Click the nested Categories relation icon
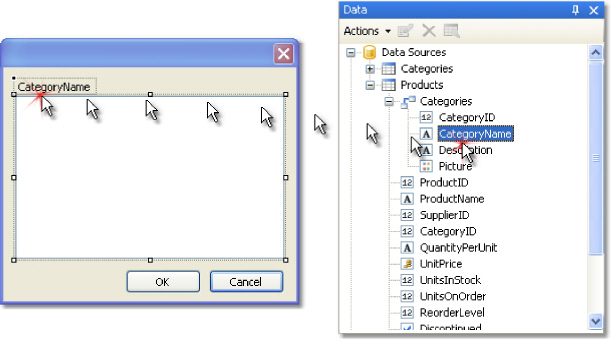This screenshot has height=360, width=611. click(408, 102)
